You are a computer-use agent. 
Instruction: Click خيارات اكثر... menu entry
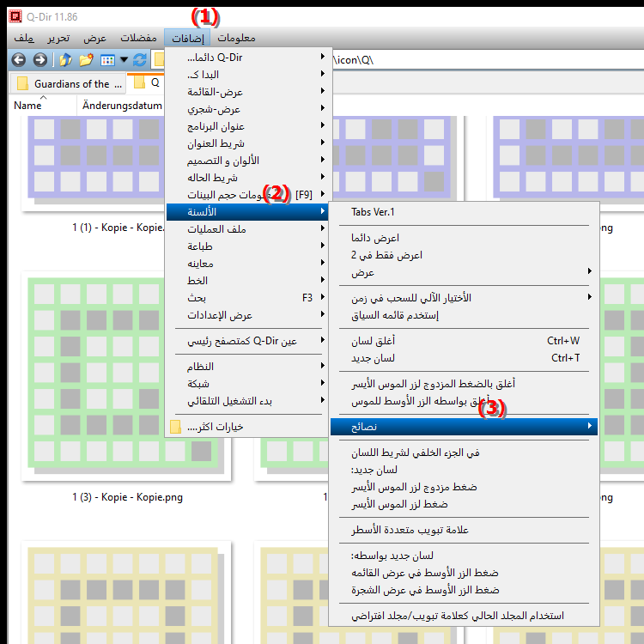point(248,427)
